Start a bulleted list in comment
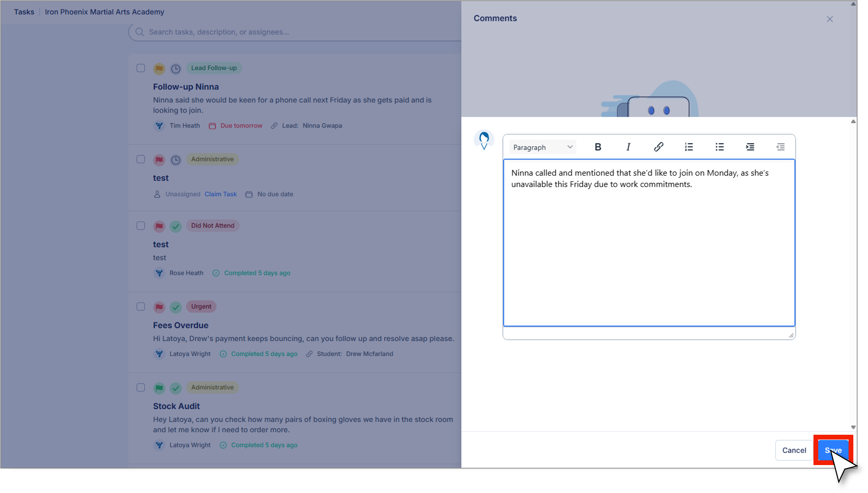Screen dimensions: 868x493 pos(719,147)
